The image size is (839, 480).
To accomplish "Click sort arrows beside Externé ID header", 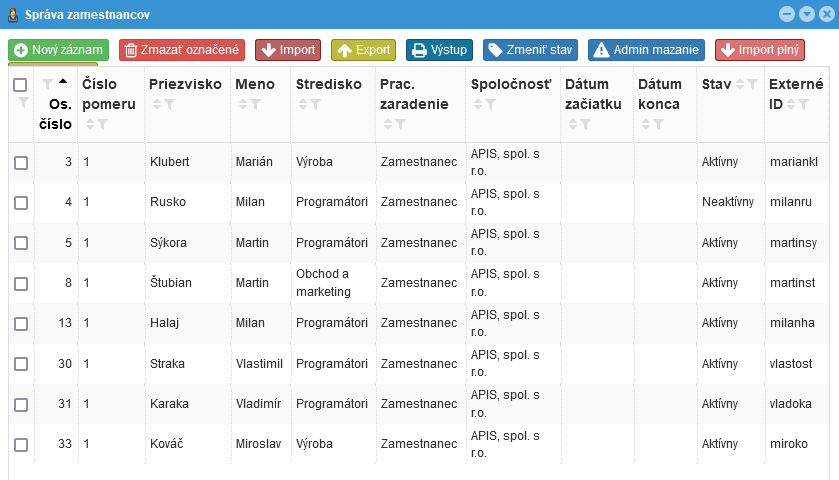I will coord(793,105).
